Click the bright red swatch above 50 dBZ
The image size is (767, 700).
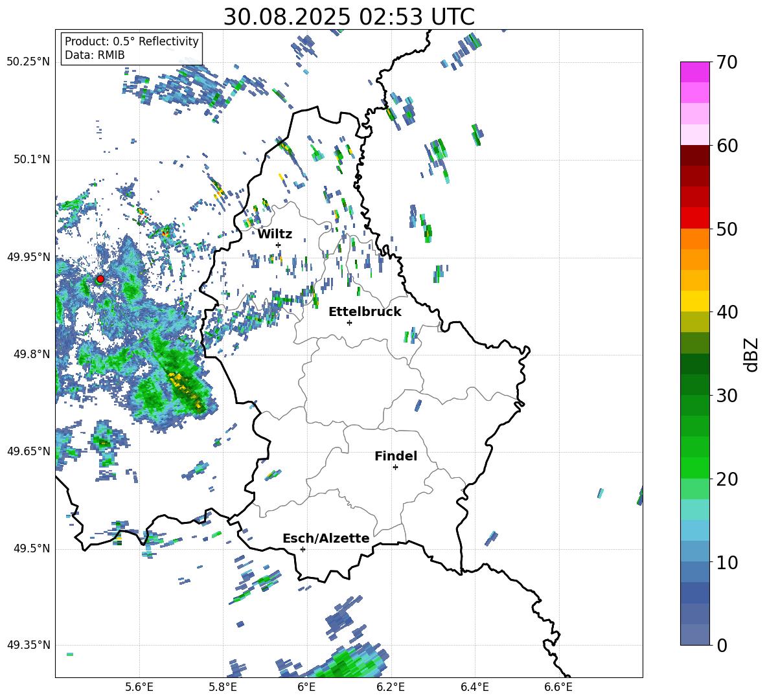tap(695, 218)
